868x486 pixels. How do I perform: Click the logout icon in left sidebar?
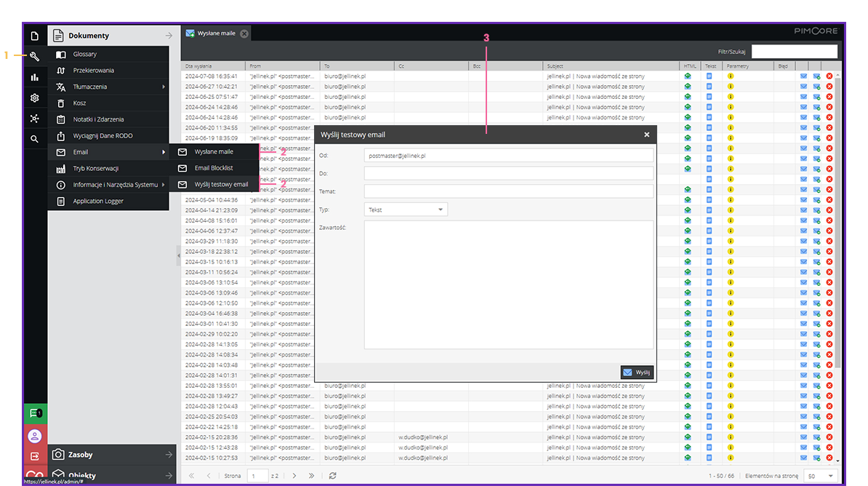tap(35, 456)
